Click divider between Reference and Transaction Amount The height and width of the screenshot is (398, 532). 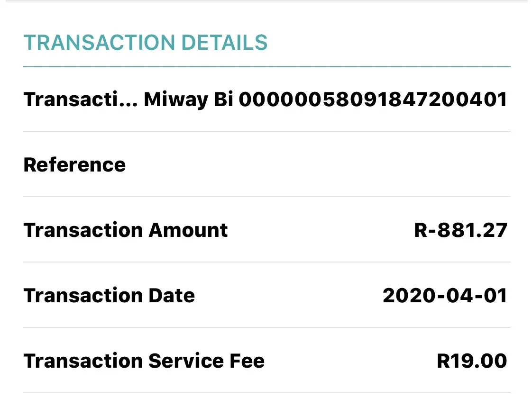click(266, 197)
